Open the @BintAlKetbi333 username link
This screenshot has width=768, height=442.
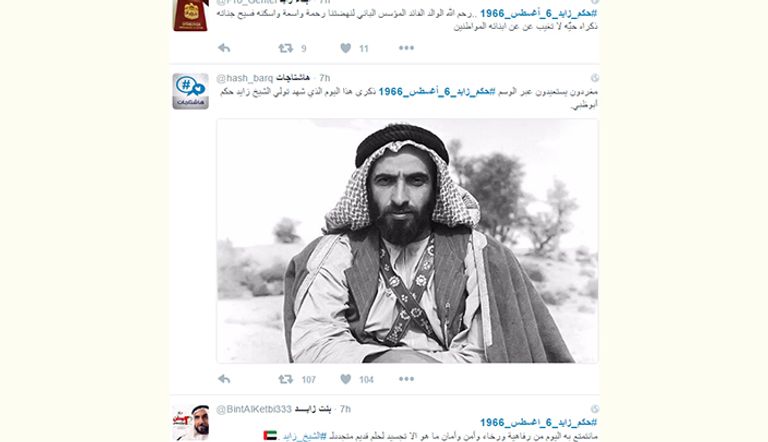254,409
